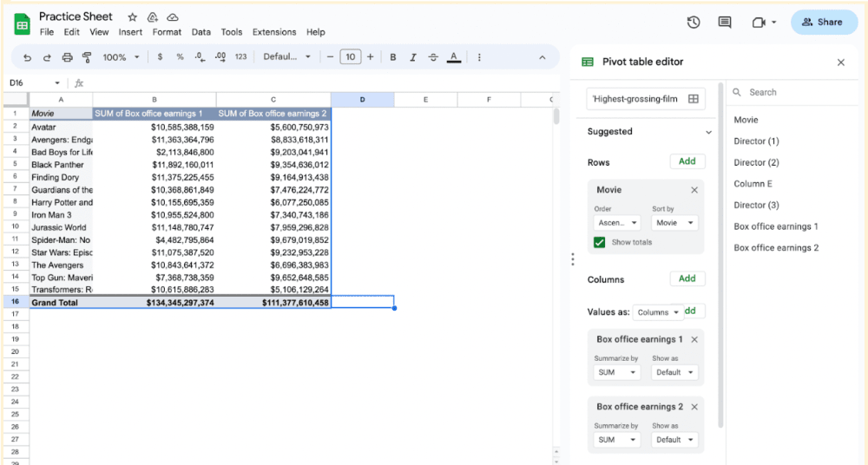868x465 pixels.
Task: Format as currency with dollar icon
Action: 160,56
